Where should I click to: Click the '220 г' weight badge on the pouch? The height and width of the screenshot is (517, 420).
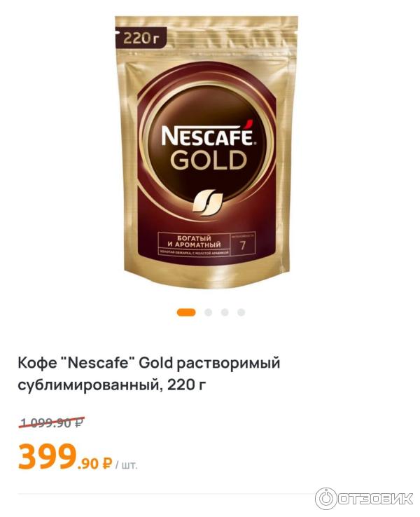(x=141, y=39)
